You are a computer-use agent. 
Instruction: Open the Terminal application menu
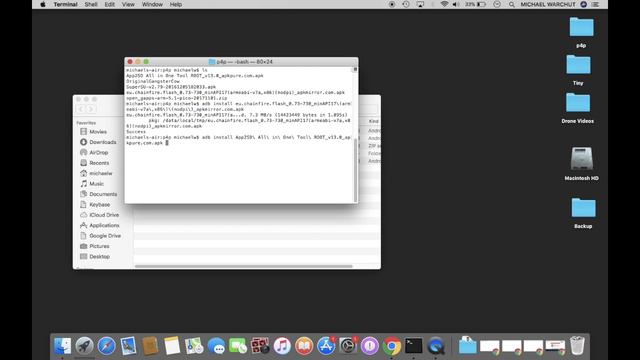(65, 4)
